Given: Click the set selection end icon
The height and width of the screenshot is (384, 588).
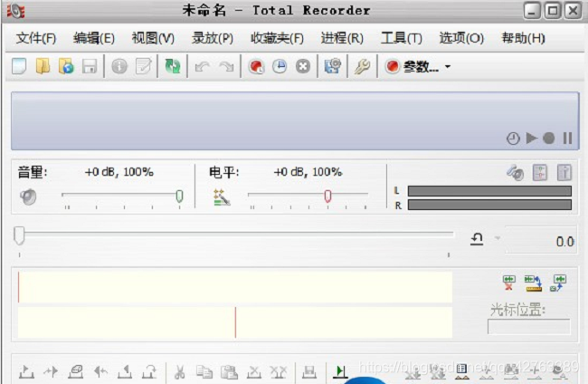Looking at the screenshot, I should tap(125, 371).
